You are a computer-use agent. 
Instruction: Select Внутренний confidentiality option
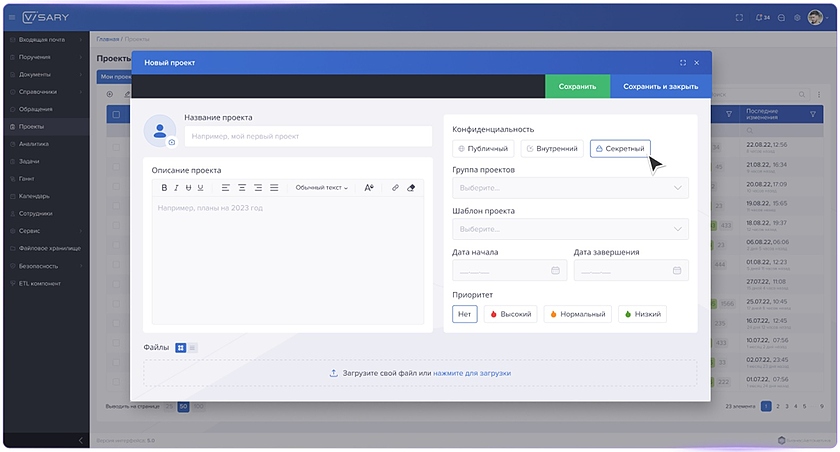552,148
